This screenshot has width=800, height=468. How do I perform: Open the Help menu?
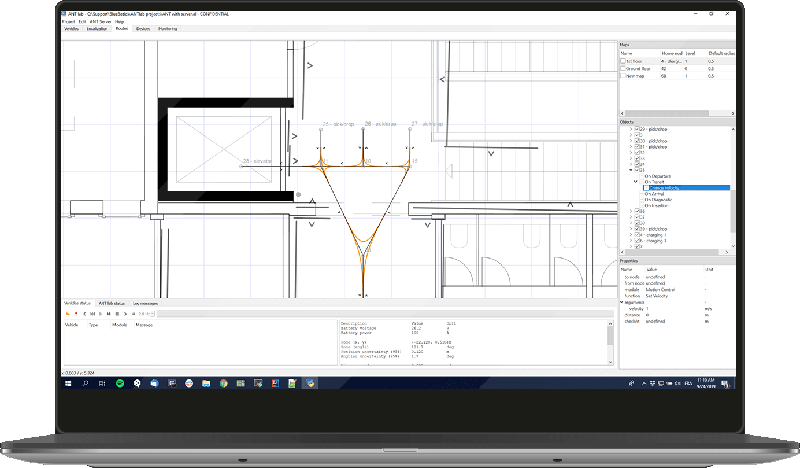tap(121, 22)
